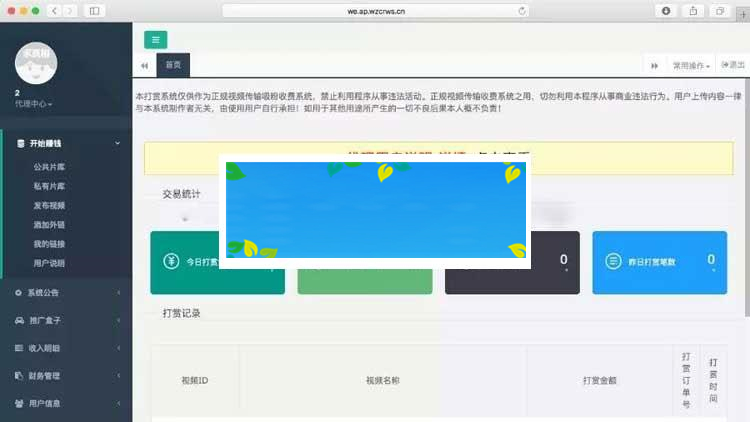Open the 常用操作 dropdown
Screen dimensions: 750x422
point(691,65)
